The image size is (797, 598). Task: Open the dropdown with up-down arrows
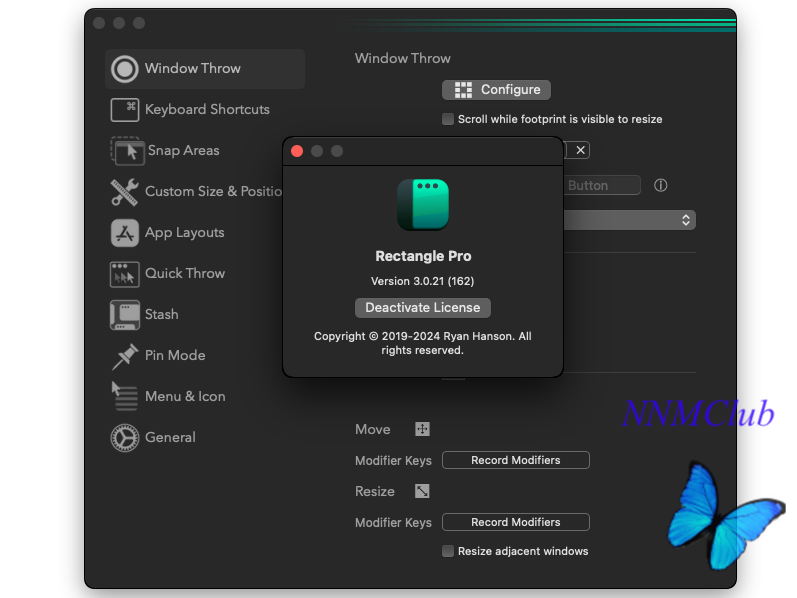(x=629, y=220)
